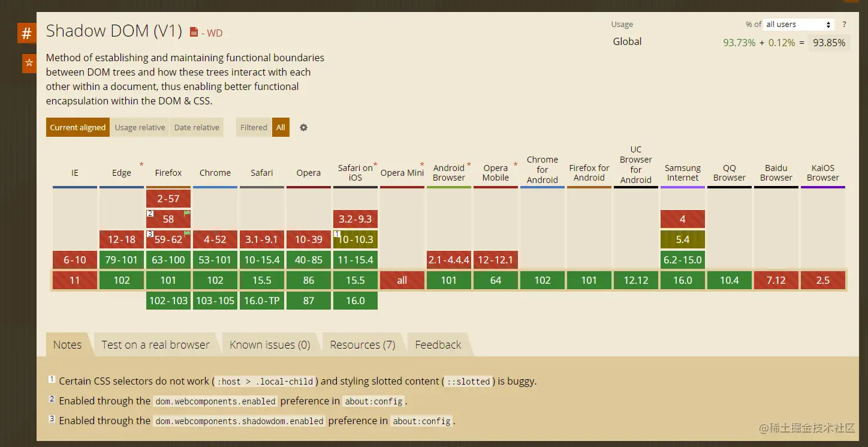
Task: Click the IE 6-10 support cell
Action: pyautogui.click(x=75, y=260)
